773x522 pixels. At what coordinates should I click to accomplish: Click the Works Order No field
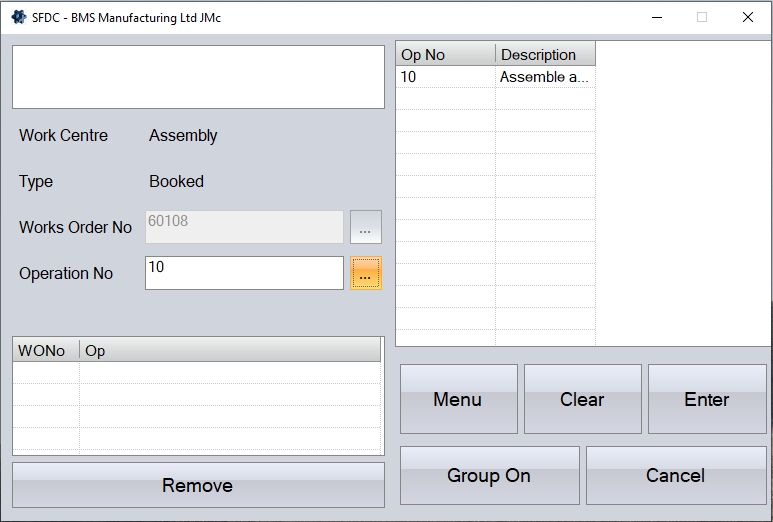244,227
